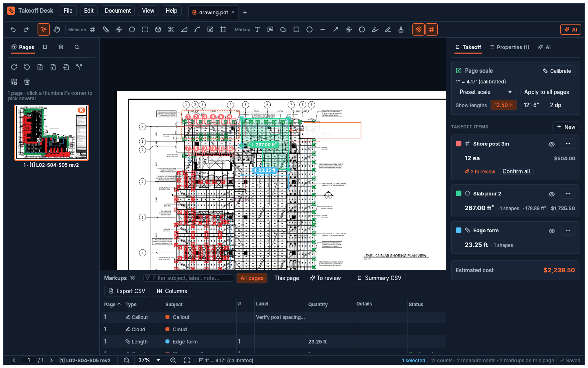This screenshot has height=368, width=588.
Task: Open the File menu
Action: point(68,11)
